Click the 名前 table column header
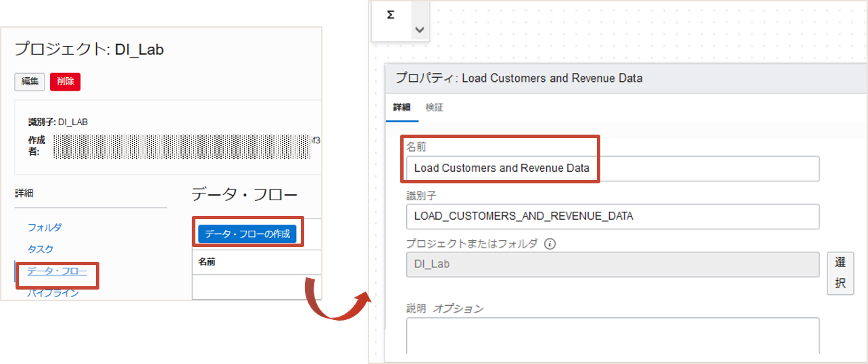This screenshot has height=364, width=868. click(207, 262)
